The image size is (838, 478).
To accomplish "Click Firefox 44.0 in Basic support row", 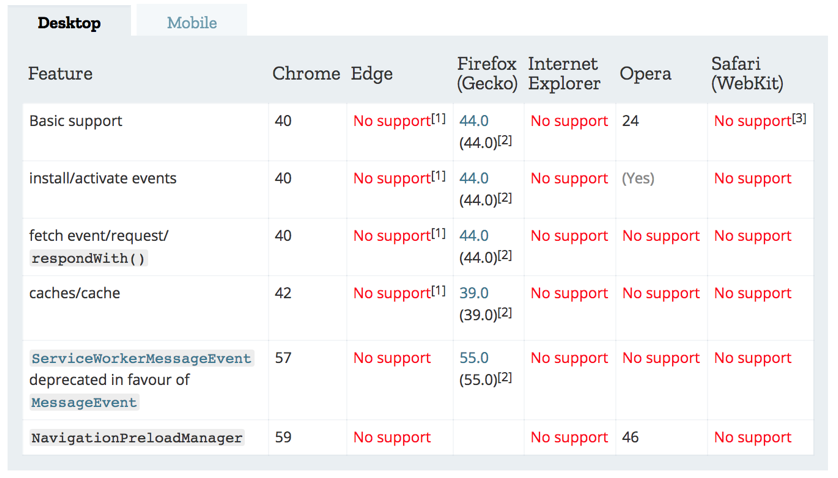I will coord(473,121).
